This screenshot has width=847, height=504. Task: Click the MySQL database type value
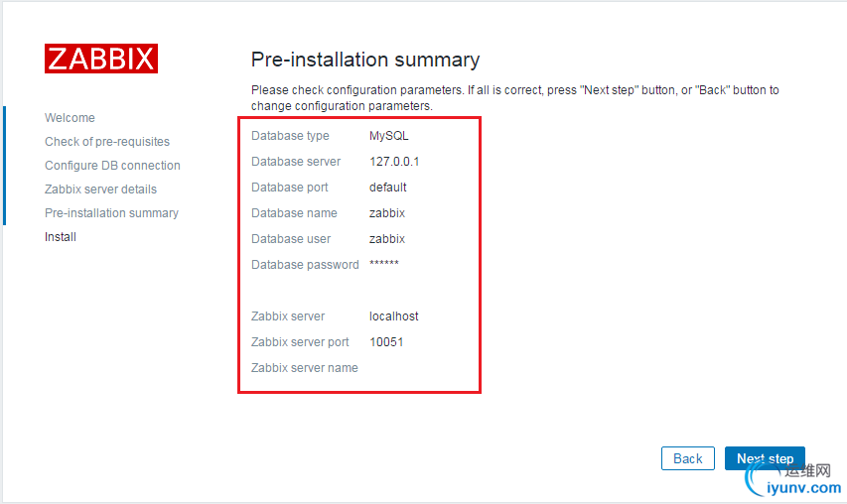pyautogui.click(x=389, y=136)
